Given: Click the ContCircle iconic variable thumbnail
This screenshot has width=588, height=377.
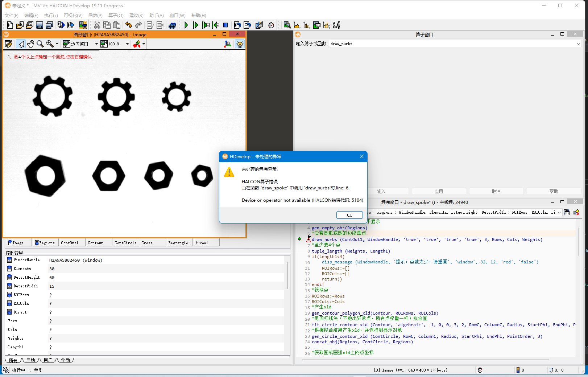Looking at the screenshot, I should click(125, 243).
